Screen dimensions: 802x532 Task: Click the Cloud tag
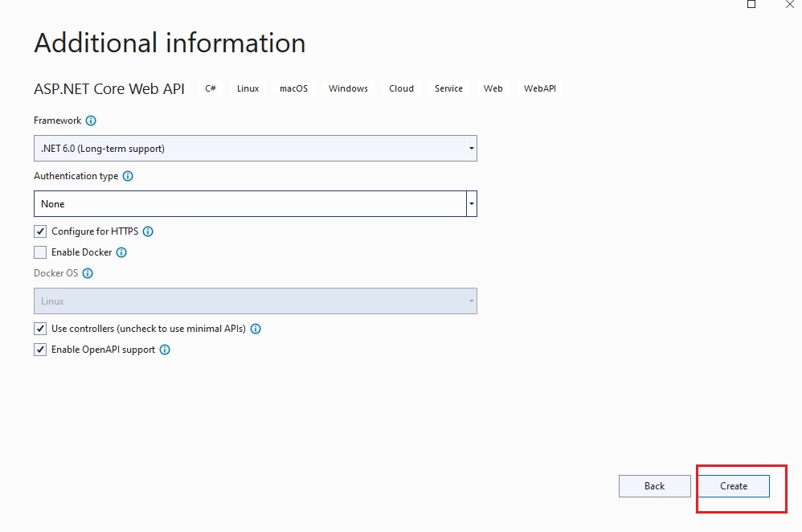402,88
